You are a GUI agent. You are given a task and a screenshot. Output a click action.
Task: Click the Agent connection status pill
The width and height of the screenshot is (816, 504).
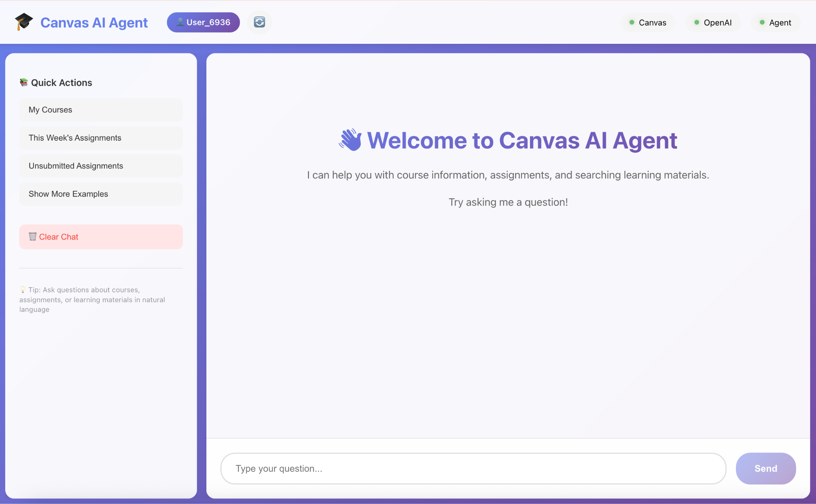pyautogui.click(x=775, y=22)
